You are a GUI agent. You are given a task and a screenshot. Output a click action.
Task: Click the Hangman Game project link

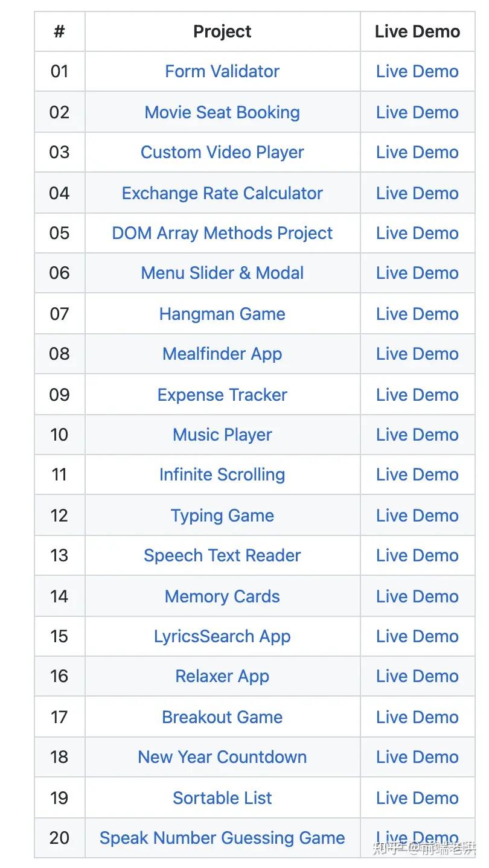(222, 314)
